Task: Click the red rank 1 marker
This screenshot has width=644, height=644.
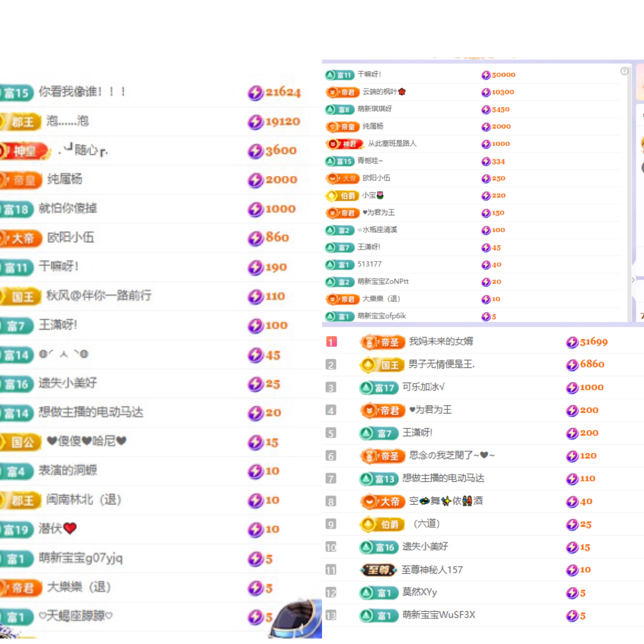Action: pyautogui.click(x=331, y=342)
